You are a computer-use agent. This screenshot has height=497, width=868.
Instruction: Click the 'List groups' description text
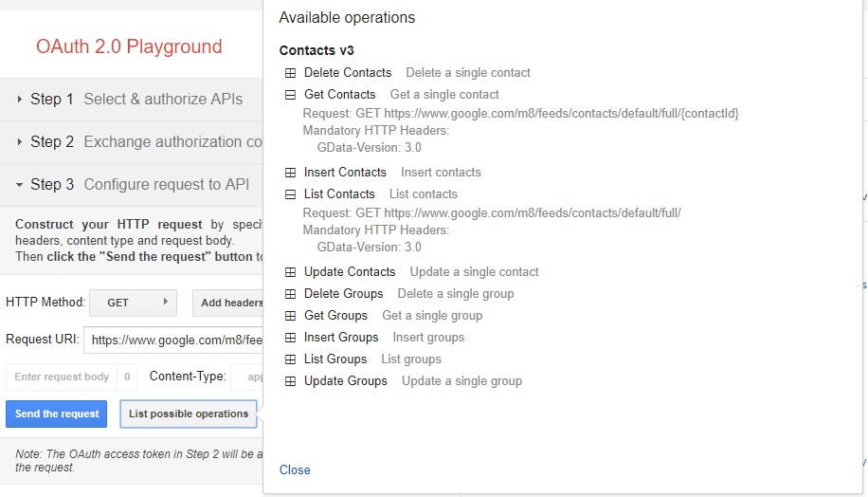click(x=410, y=359)
